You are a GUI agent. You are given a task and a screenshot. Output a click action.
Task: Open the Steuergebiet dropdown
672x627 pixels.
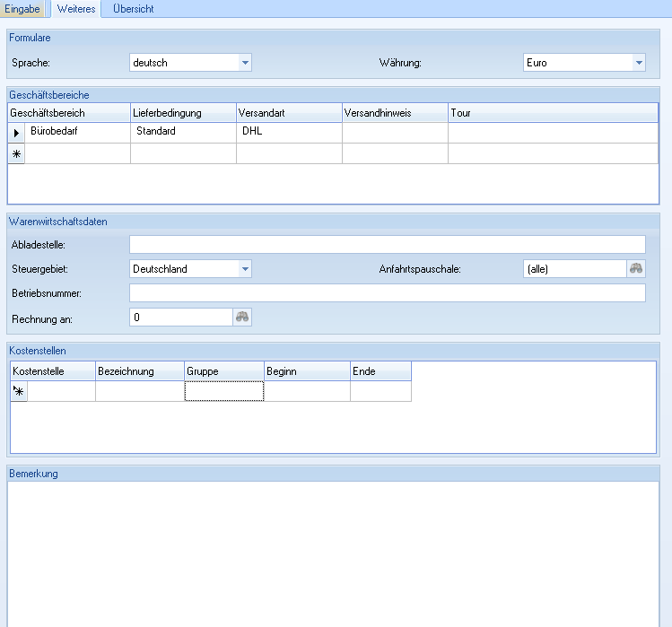[x=244, y=269]
